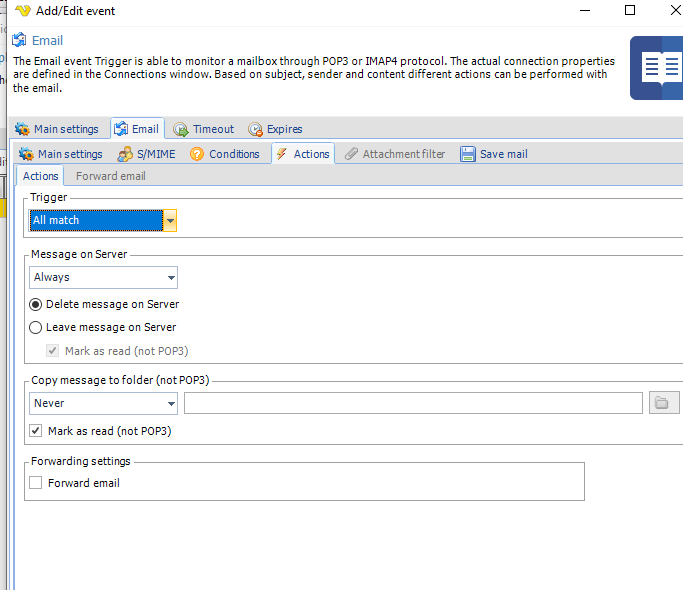The image size is (683, 590).
Task: Maximize the Add/Edit event window
Action: point(630,11)
